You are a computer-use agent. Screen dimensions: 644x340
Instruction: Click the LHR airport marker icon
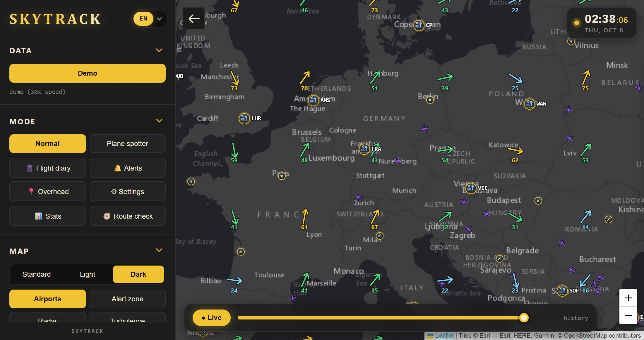244,118
